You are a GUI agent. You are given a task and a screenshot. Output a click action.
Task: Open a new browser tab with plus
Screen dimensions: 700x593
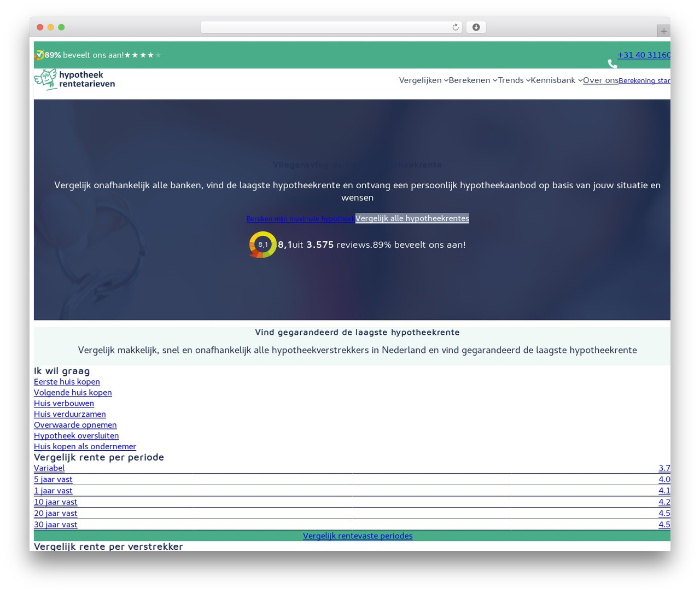(663, 31)
